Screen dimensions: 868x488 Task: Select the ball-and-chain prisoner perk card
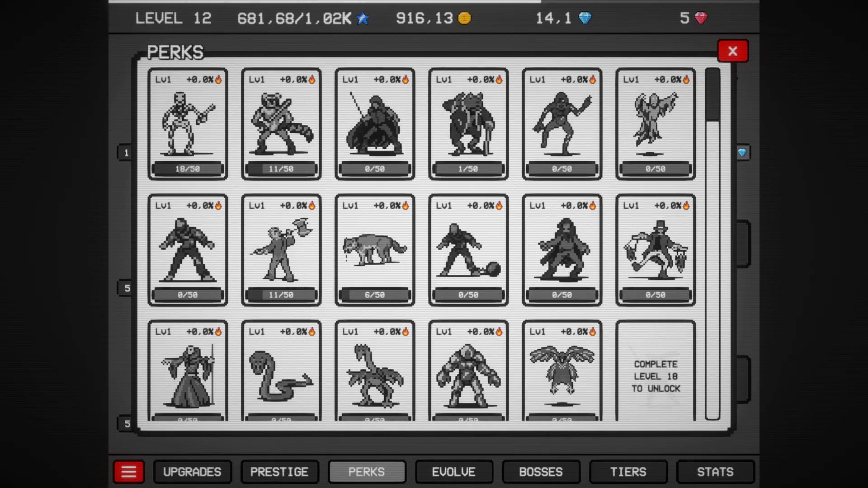[468, 250]
